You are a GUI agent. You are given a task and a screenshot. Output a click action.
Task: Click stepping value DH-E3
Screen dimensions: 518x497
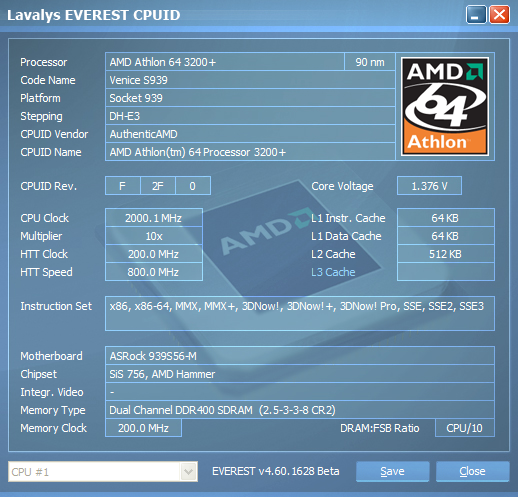(250, 116)
